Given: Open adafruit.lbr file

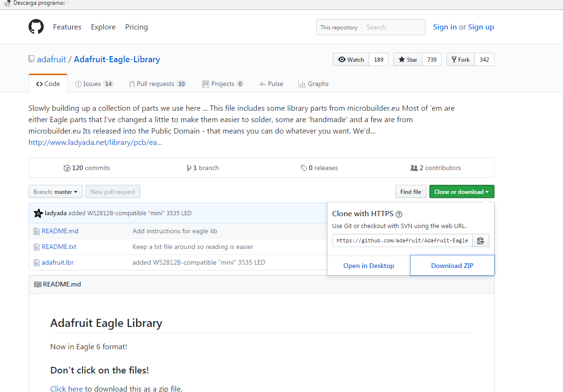Looking at the screenshot, I should [x=58, y=263].
